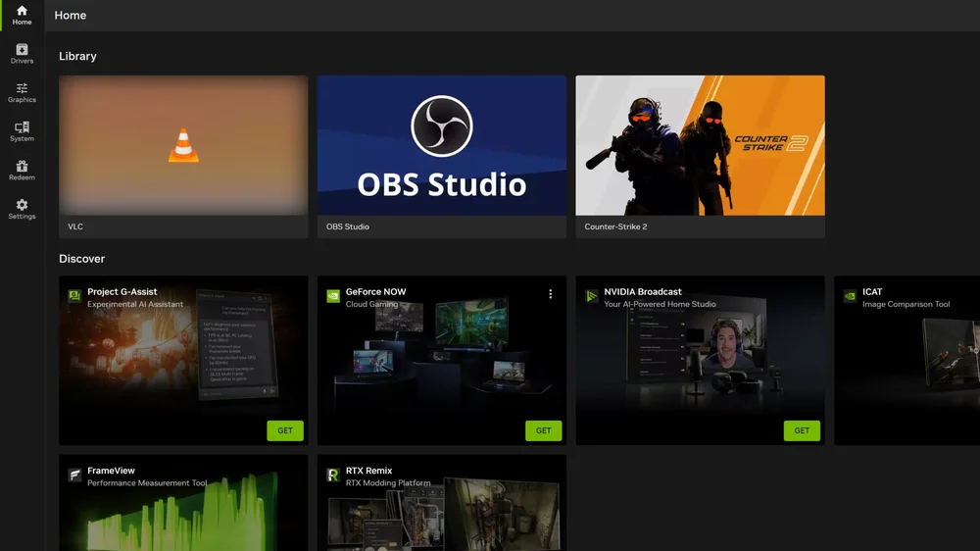Click the 'Discover' section heading
The width and height of the screenshot is (980, 551).
82,258
